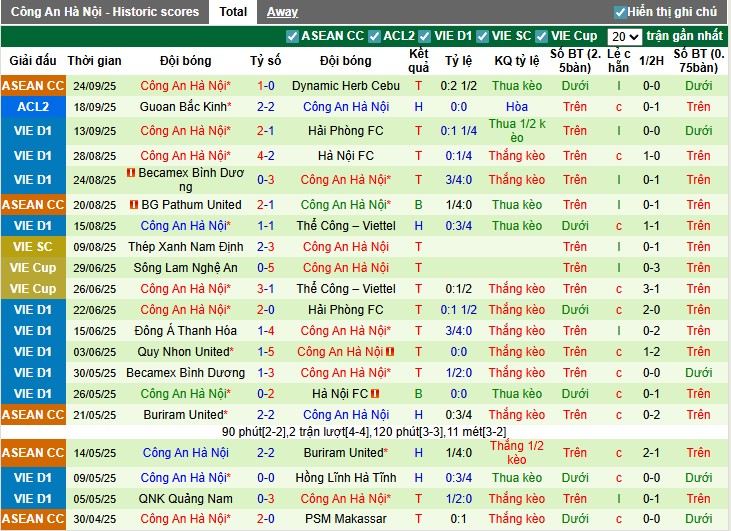Click the odds 0:2 1/2 on 24/09/25
731x531 pixels.
[458, 86]
